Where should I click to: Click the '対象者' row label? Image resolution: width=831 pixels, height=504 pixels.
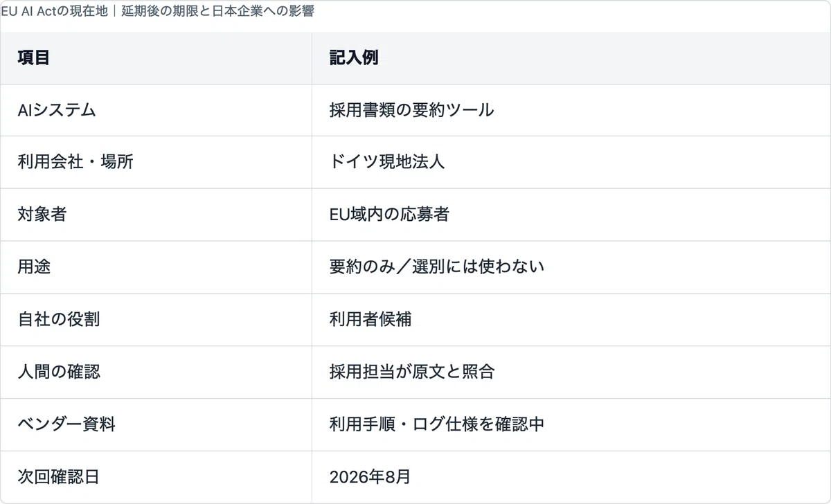[42, 215]
